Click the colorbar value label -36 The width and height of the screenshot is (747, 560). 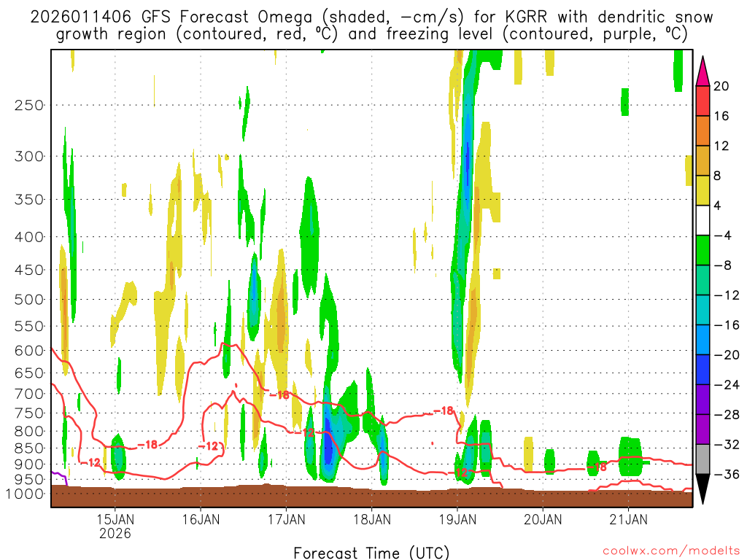point(727,474)
